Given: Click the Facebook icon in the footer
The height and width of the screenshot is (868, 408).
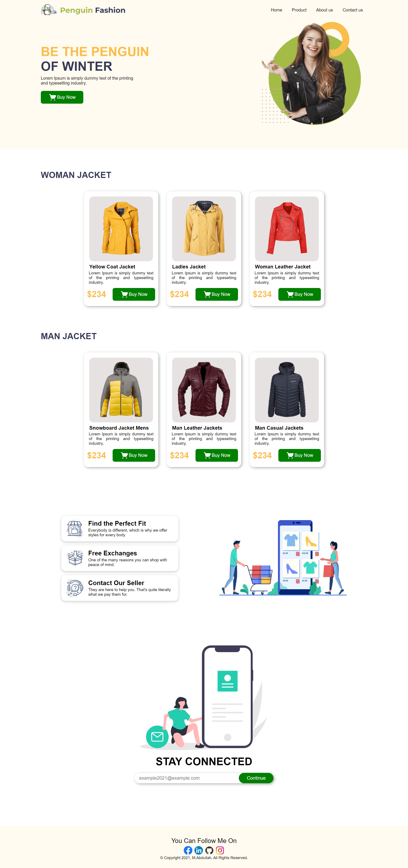Looking at the screenshot, I should [x=188, y=850].
